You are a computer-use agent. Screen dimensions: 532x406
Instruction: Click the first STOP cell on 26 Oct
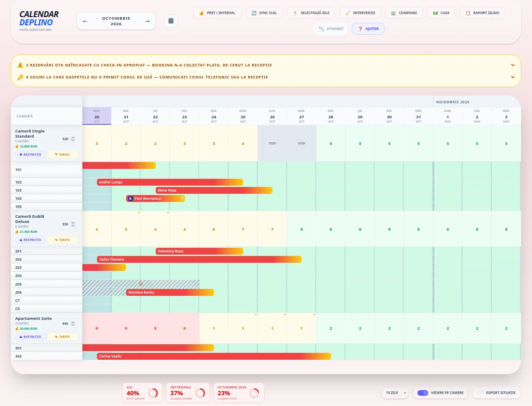coord(272,143)
